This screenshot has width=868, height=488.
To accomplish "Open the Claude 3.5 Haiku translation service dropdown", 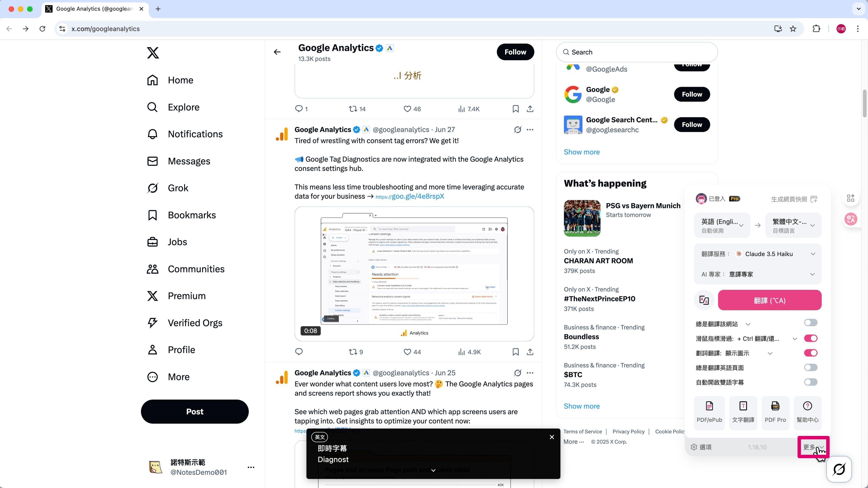I will tap(757, 254).
